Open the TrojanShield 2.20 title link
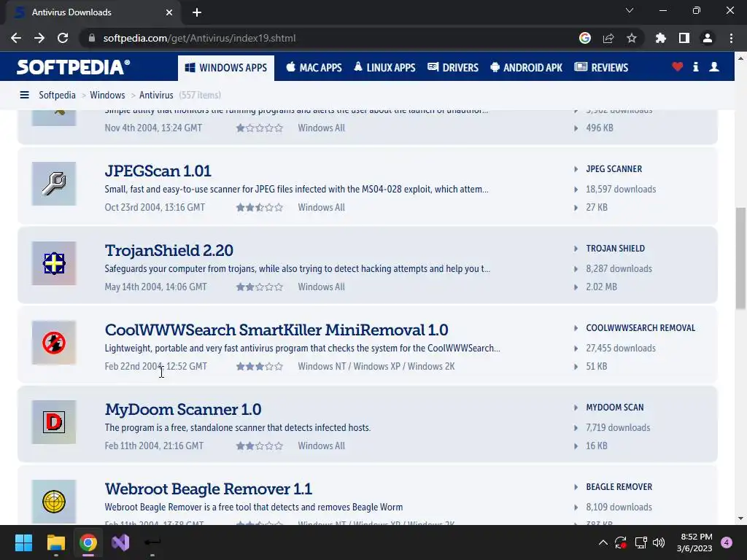747x560 pixels. [x=169, y=251]
